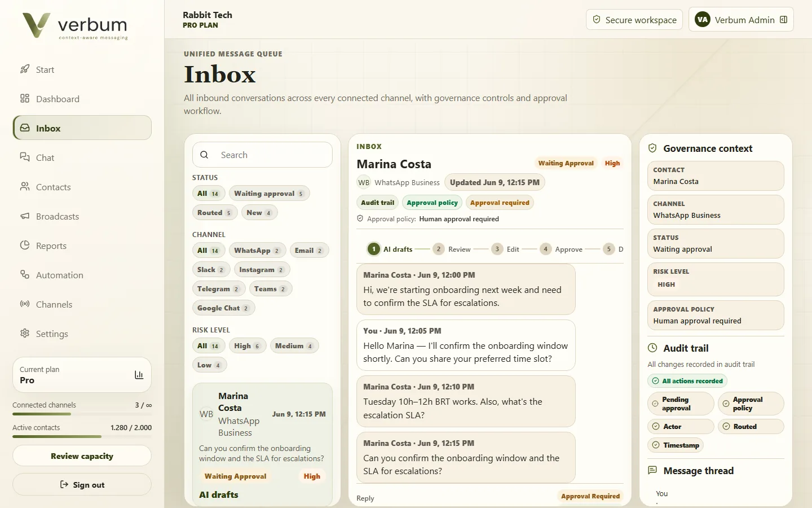Click the Automation workflow icon

pos(25,274)
